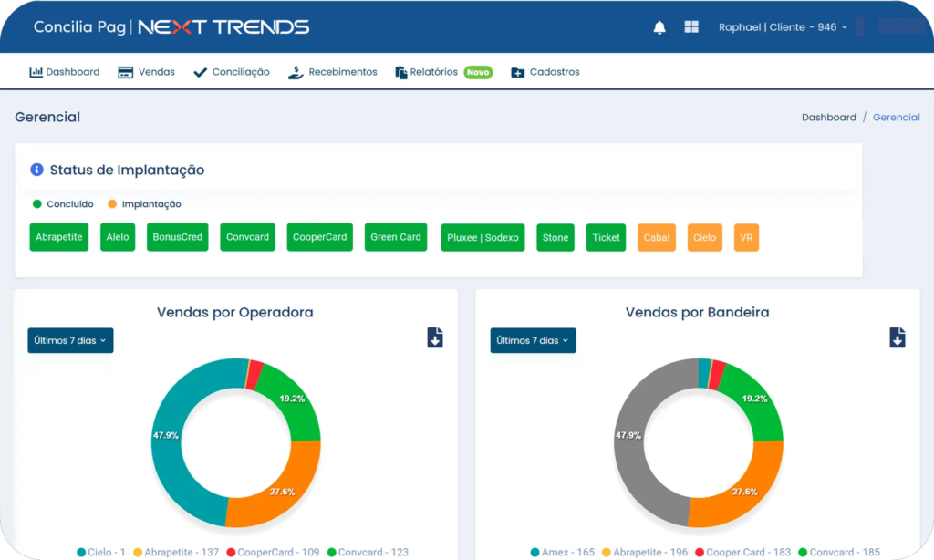The width and height of the screenshot is (934, 560).
Task: Toggle Convcard - 185 legend entry
Action: coord(839,553)
